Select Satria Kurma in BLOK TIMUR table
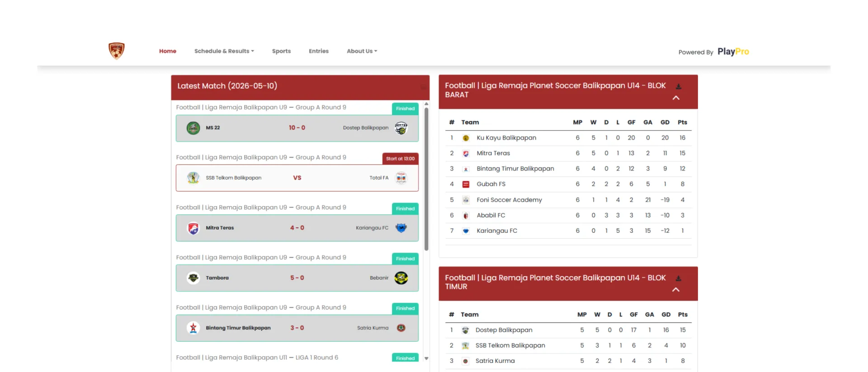This screenshot has width=868, height=372. click(x=495, y=361)
